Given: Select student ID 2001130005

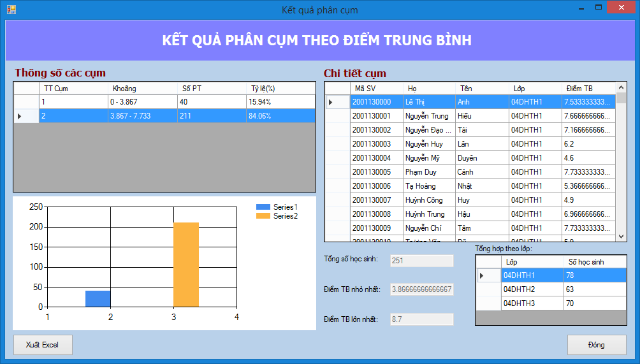Looking at the screenshot, I should (377, 172).
